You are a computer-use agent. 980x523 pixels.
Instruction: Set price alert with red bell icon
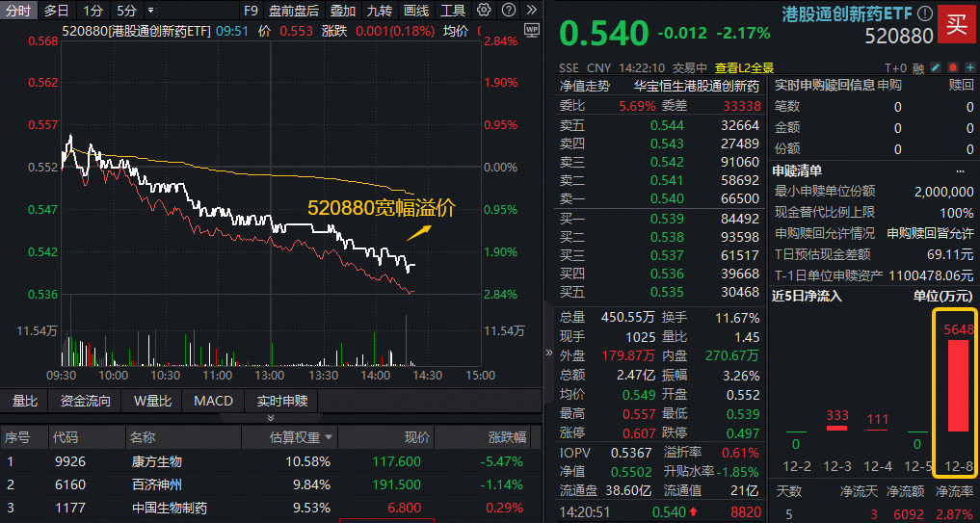point(953,68)
